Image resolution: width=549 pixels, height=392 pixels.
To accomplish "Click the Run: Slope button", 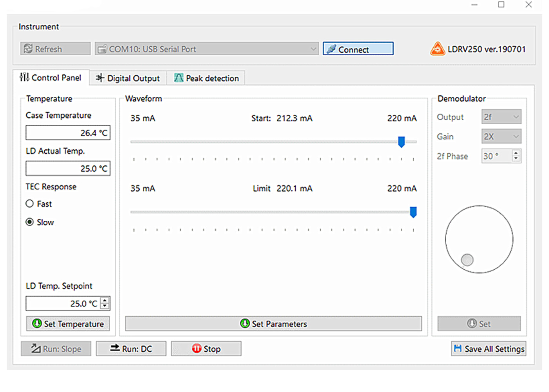I will 56,348.
